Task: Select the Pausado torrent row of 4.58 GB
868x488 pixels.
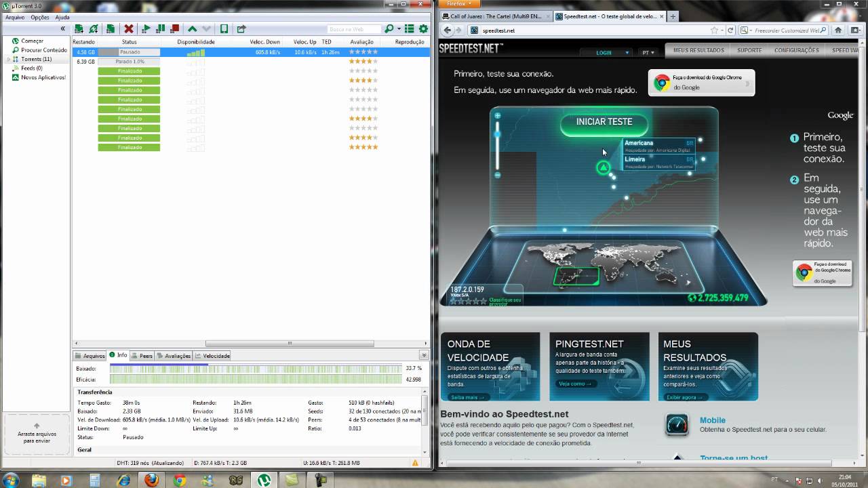Action: 251,52
